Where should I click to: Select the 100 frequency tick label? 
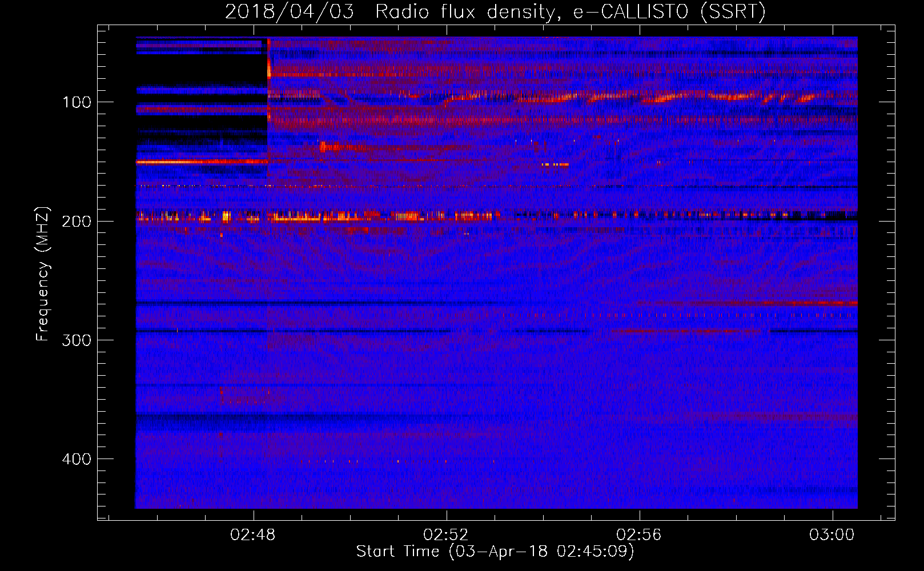[x=77, y=102]
